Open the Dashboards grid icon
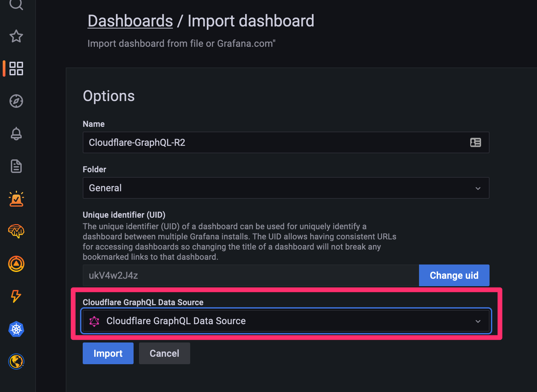 click(x=16, y=68)
